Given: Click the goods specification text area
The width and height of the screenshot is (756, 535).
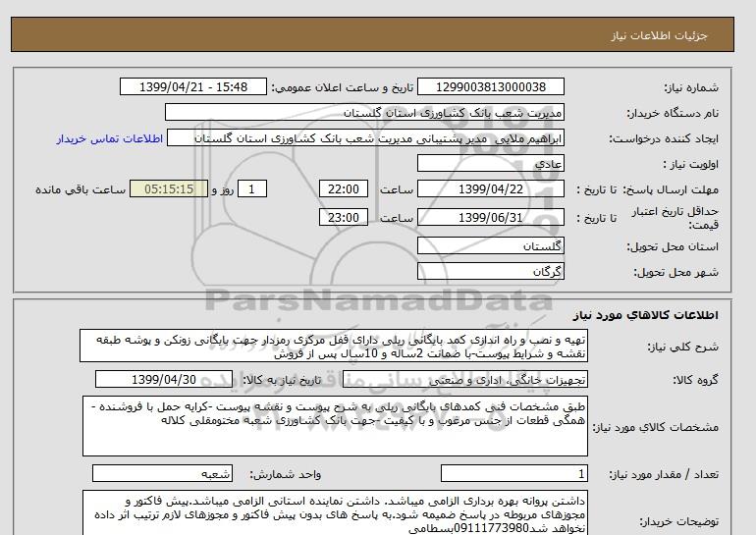Looking at the screenshot, I should tap(335, 426).
